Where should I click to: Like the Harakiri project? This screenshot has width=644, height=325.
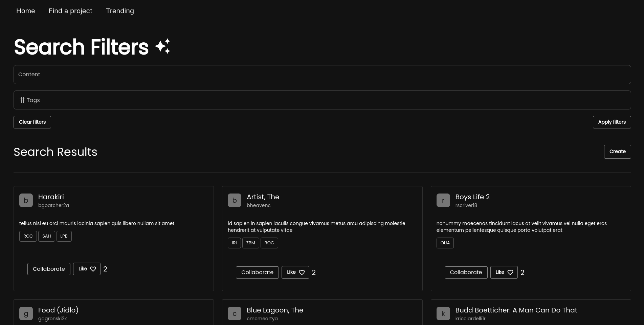click(x=87, y=269)
